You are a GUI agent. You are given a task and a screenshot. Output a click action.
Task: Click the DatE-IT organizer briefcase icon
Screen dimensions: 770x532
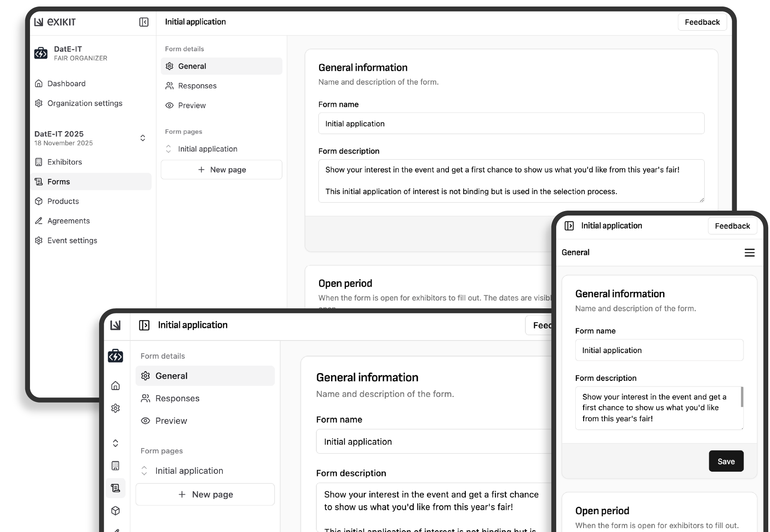pyautogui.click(x=40, y=53)
